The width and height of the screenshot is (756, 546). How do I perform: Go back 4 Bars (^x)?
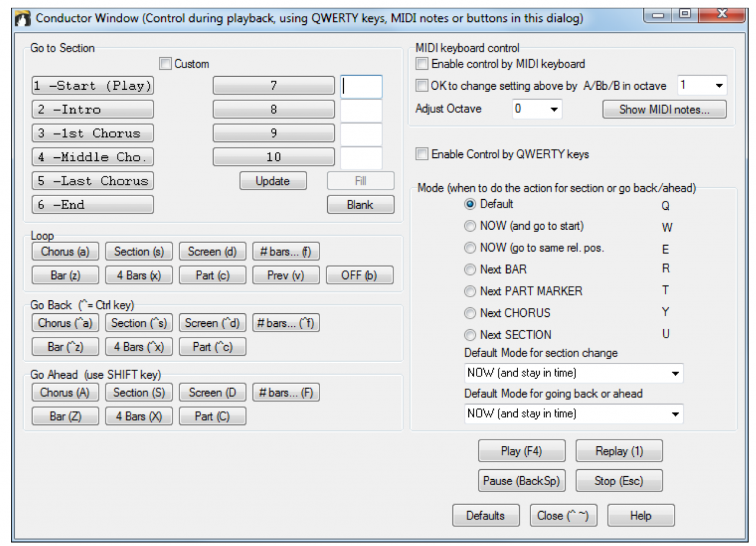139,346
